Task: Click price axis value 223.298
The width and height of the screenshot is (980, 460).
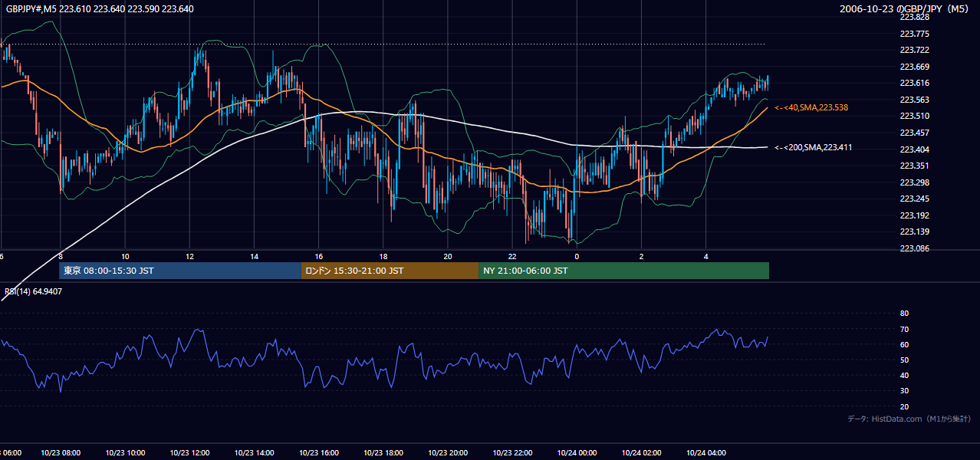Action: point(914,182)
